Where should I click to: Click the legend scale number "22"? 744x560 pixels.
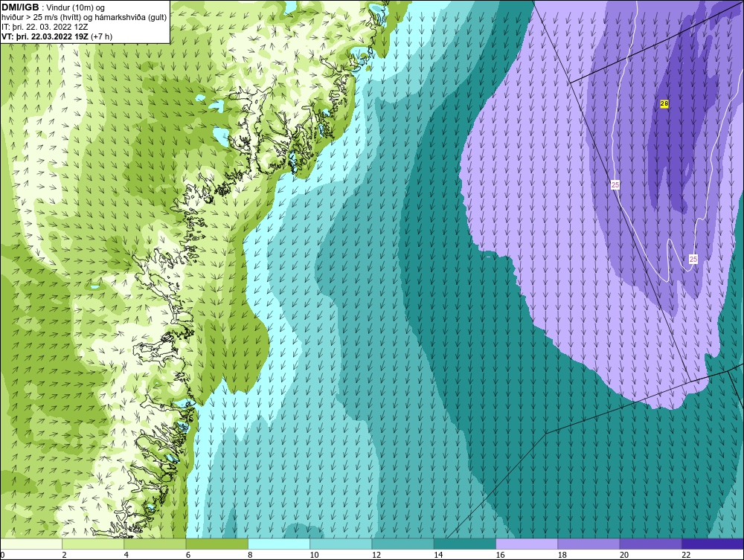tap(686, 555)
